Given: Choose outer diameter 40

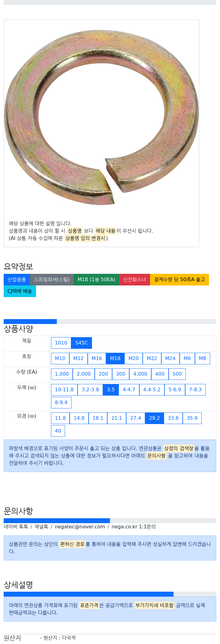Looking at the screenshot, I should point(58,431).
